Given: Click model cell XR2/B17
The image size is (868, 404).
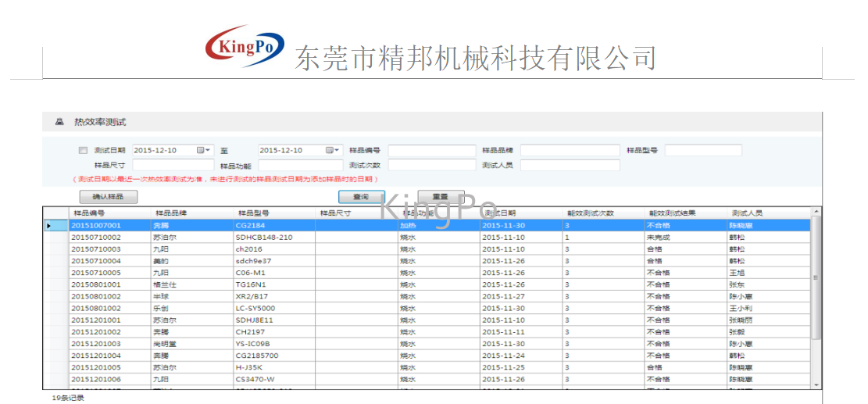Looking at the screenshot, I should click(x=274, y=296).
